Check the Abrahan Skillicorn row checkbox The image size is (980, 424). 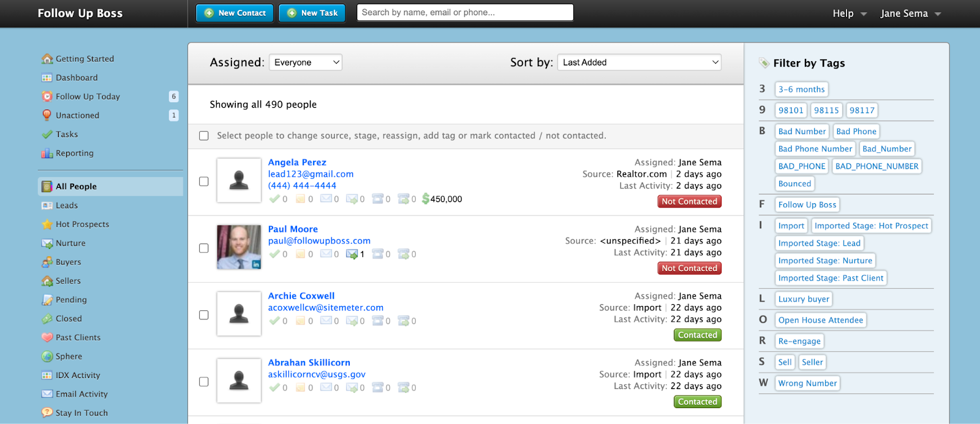click(204, 382)
